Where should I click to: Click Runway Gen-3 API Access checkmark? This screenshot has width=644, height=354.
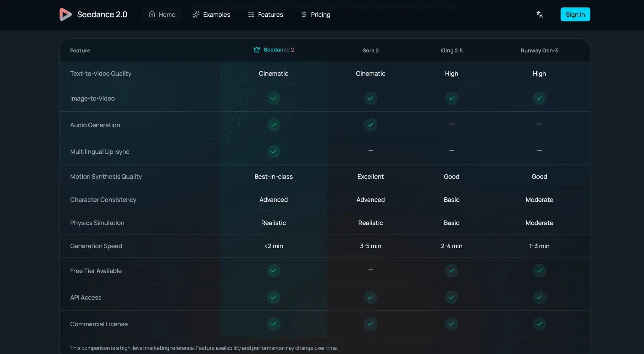539,297
